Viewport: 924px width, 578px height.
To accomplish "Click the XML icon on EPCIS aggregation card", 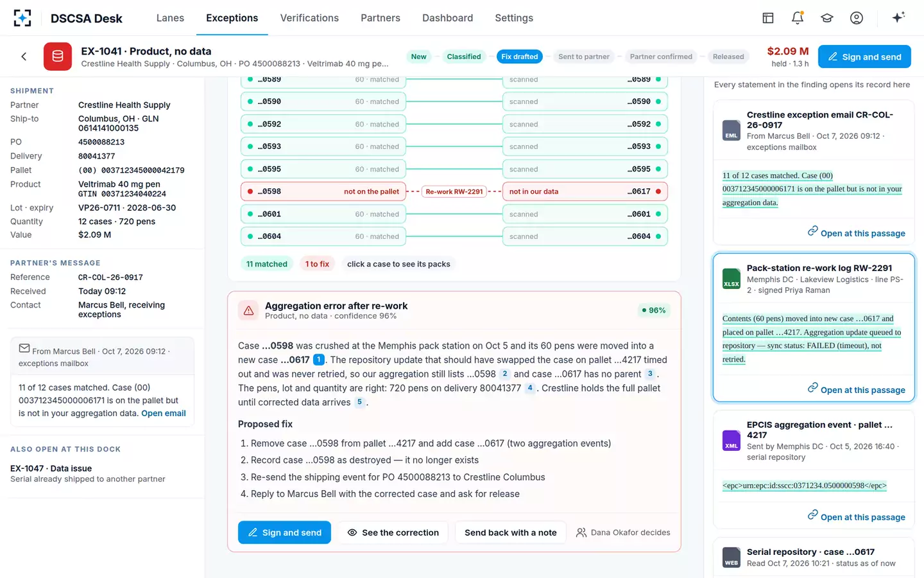I will coord(732,441).
